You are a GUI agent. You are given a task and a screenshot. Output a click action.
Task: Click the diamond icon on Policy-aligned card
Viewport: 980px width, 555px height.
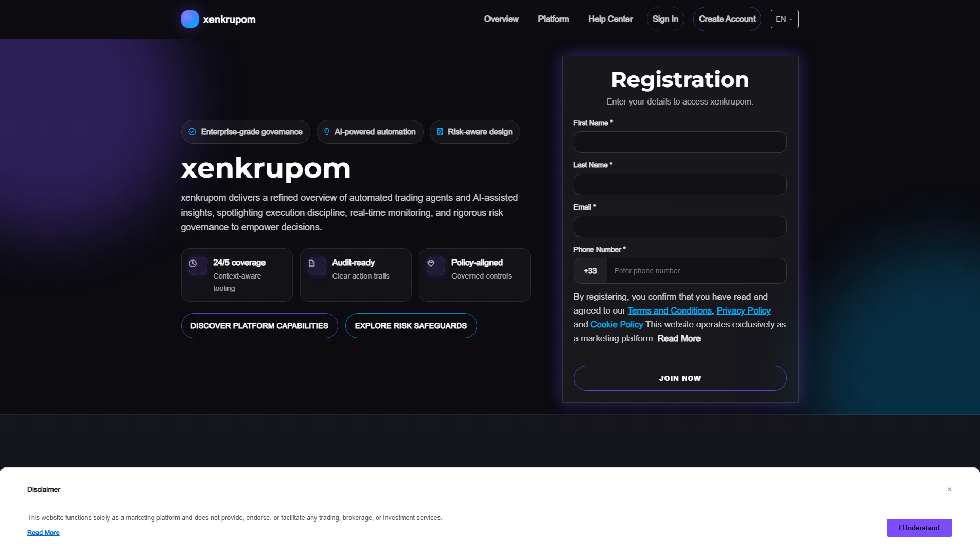pos(431,264)
